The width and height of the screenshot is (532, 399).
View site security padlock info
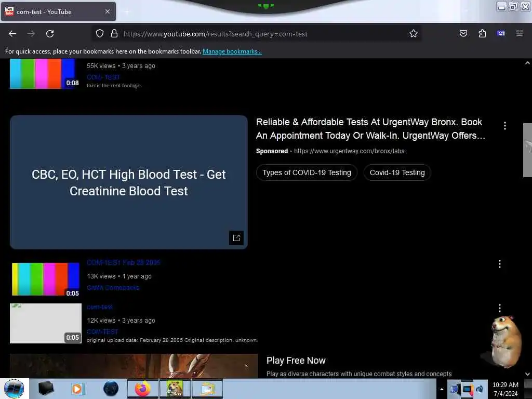(114, 34)
